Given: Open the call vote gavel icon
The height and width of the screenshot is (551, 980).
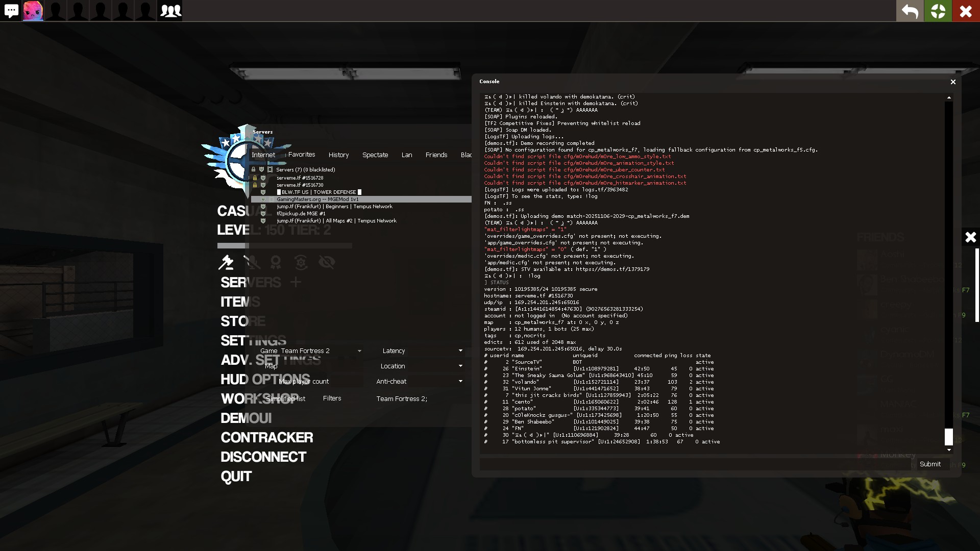Looking at the screenshot, I should pos(226,262).
